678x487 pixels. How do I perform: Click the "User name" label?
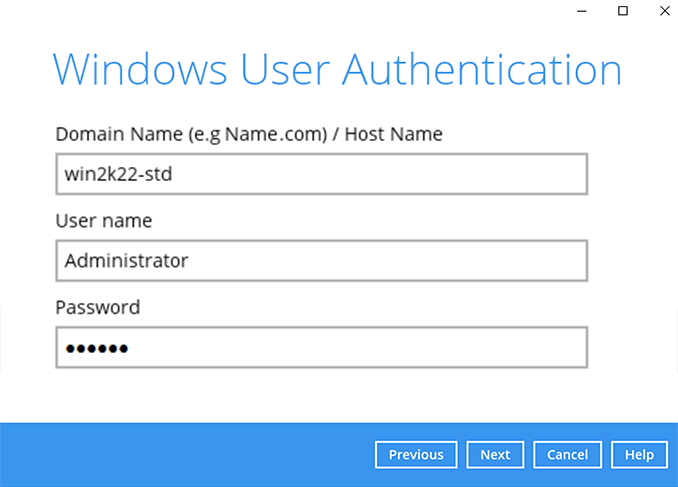[x=104, y=220]
